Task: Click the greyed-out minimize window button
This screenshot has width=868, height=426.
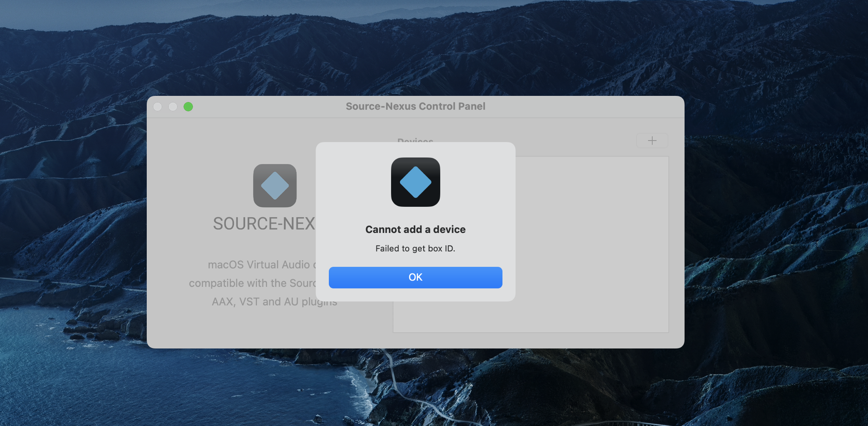Action: coord(173,107)
